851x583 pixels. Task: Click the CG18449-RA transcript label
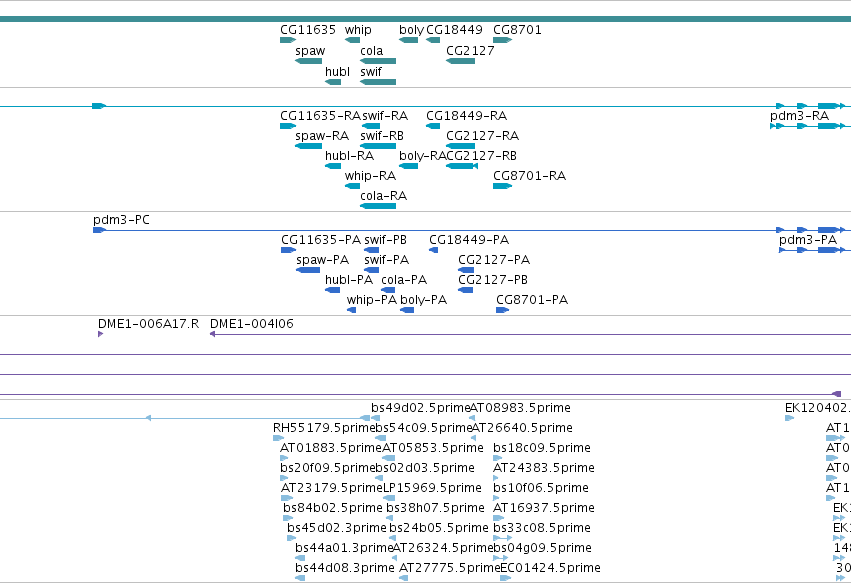pyautogui.click(x=467, y=116)
